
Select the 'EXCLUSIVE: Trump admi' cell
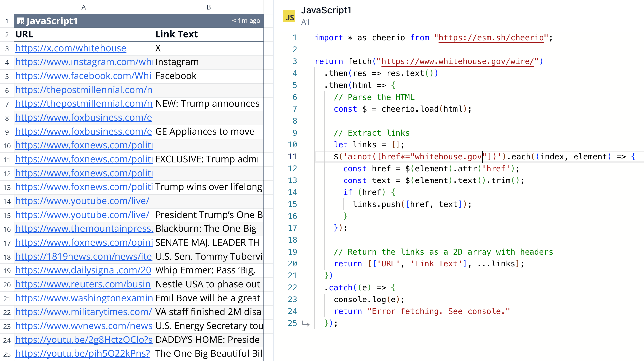click(209, 159)
